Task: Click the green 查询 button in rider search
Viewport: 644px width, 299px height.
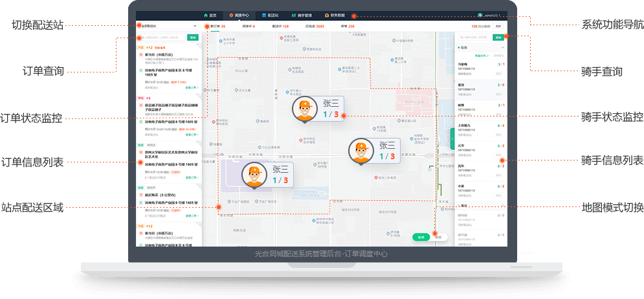Action: tap(498, 38)
